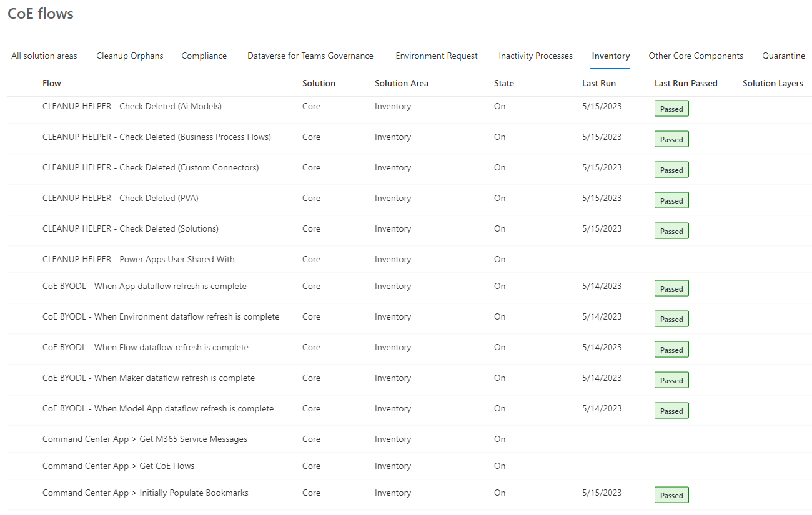Select the flow CoE BYODL - When Maker dataflow refresh is complete
Screen dimensions: 812x515
tap(148, 378)
